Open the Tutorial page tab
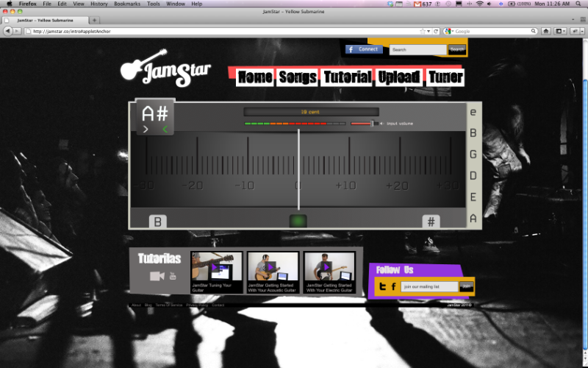 (x=347, y=77)
